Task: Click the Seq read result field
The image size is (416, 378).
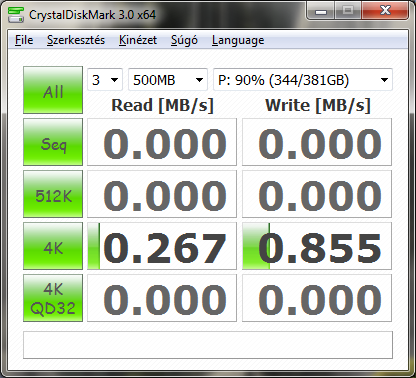Action: [x=162, y=142]
